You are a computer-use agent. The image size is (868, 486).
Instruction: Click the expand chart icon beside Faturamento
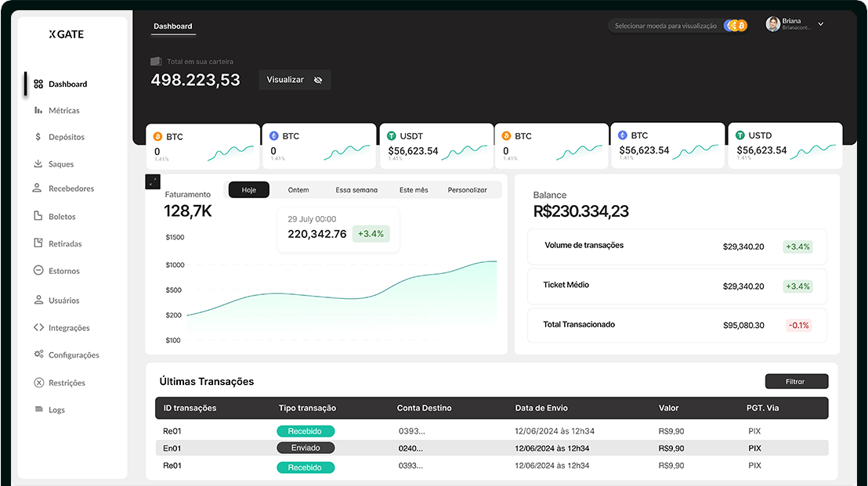coord(153,182)
